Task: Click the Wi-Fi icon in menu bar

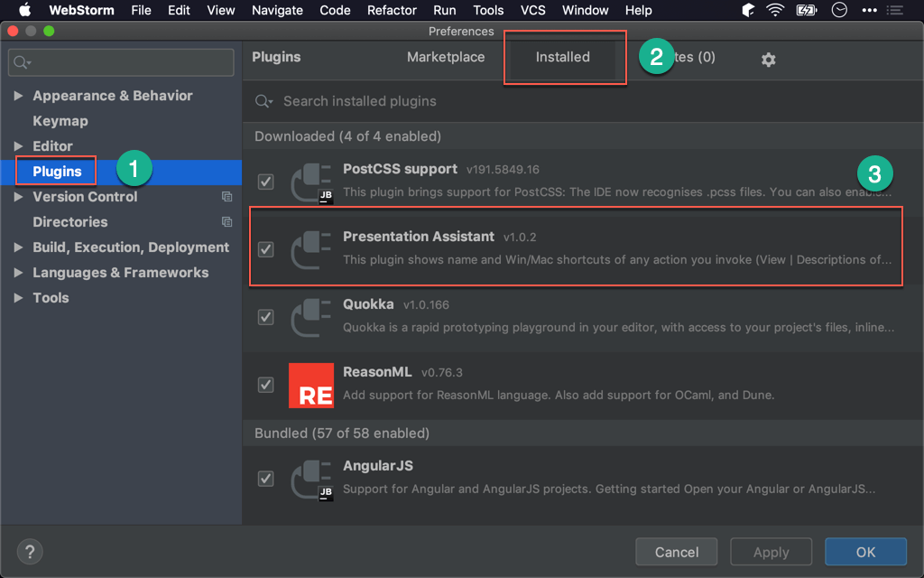Action: [774, 11]
